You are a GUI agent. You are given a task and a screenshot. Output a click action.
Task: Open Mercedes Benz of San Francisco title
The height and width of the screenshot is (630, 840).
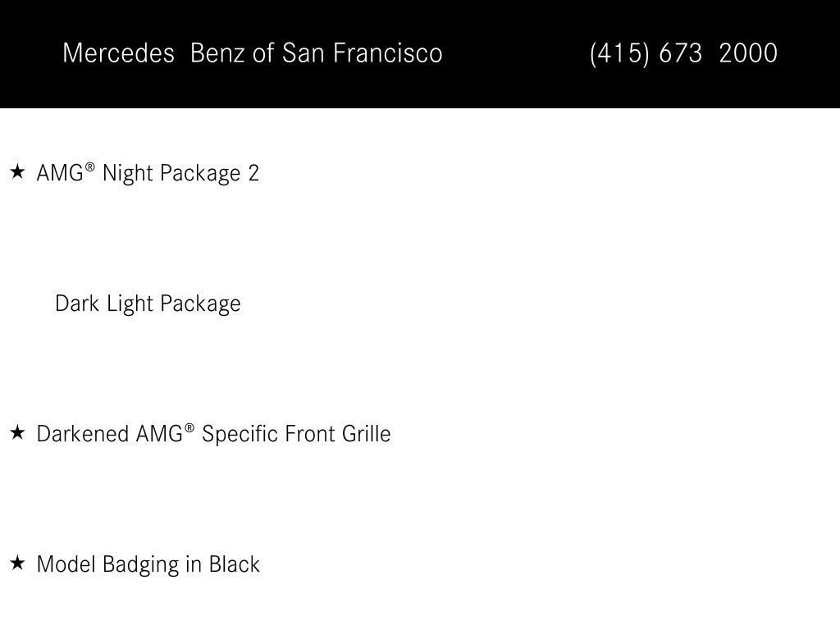(x=253, y=53)
